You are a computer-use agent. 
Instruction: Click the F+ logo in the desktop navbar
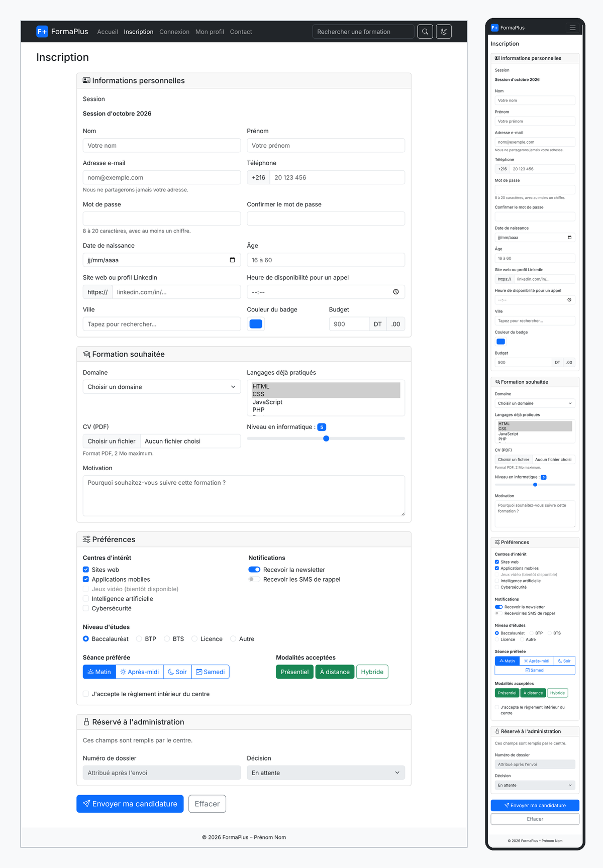coord(42,32)
